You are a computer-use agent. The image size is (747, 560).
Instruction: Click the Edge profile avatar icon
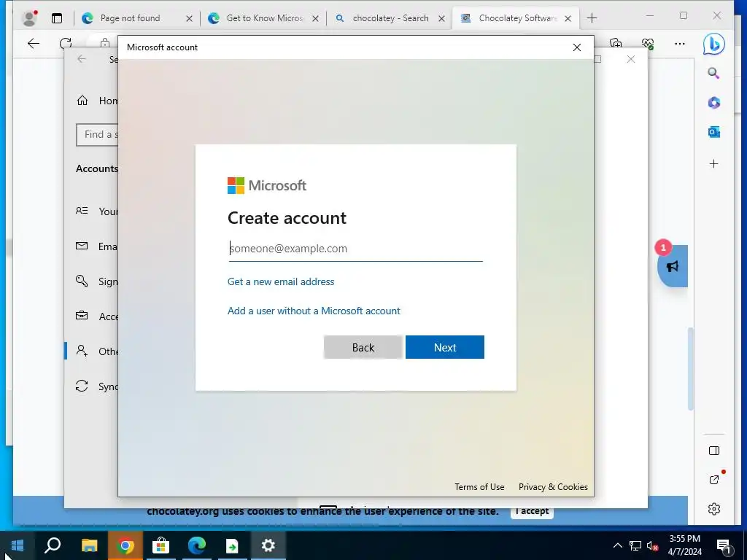pos(29,18)
